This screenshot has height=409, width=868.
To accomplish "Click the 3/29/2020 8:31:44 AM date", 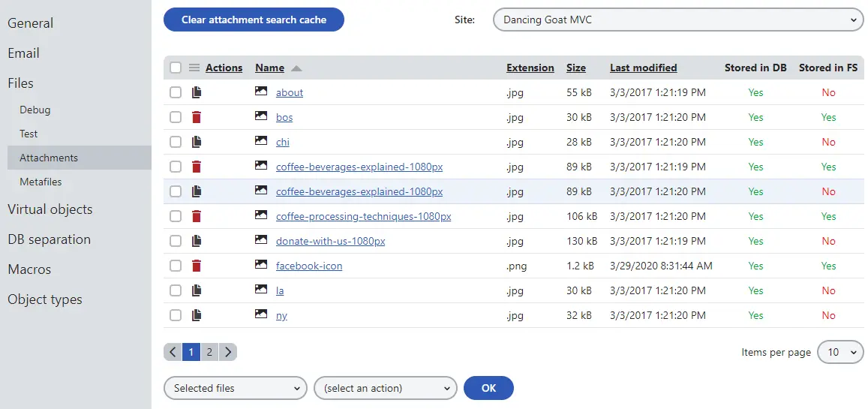I will 662,266.
